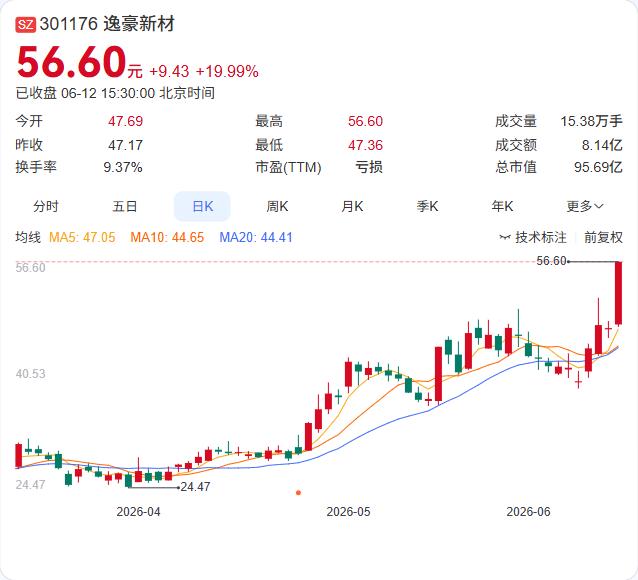638x580 pixels.
Task: Click the orange event dot below the chart
Action: (x=298, y=493)
